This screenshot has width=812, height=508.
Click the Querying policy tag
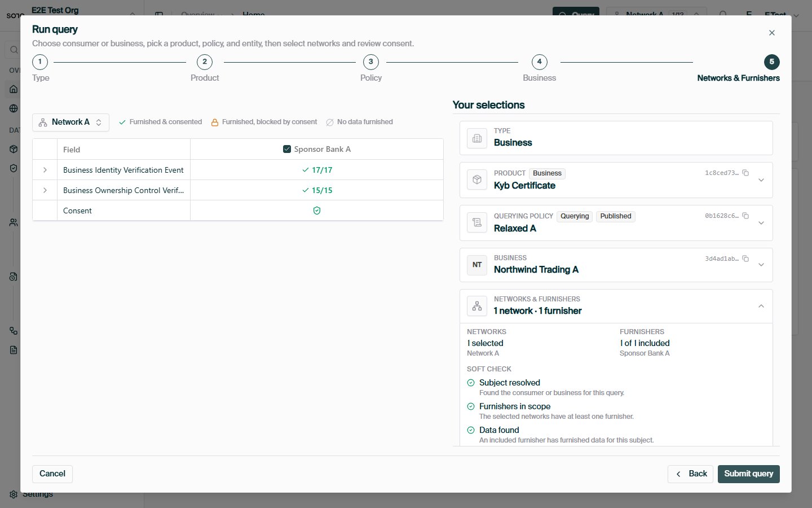pyautogui.click(x=575, y=216)
